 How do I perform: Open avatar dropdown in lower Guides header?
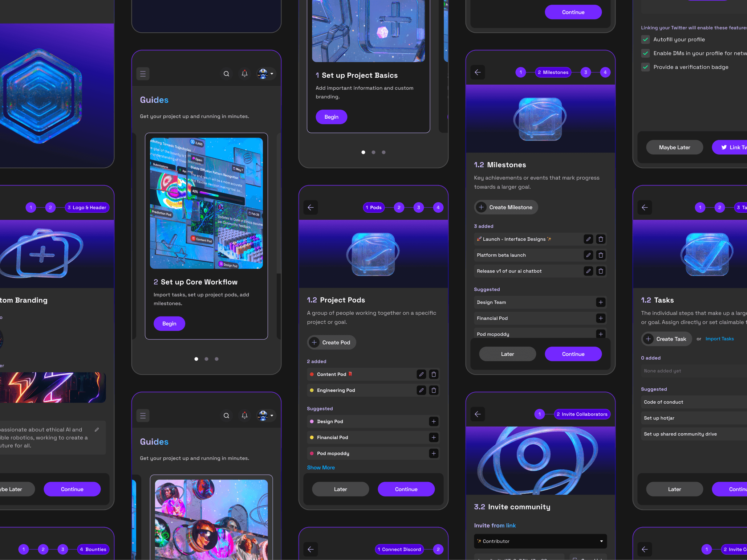tap(266, 416)
